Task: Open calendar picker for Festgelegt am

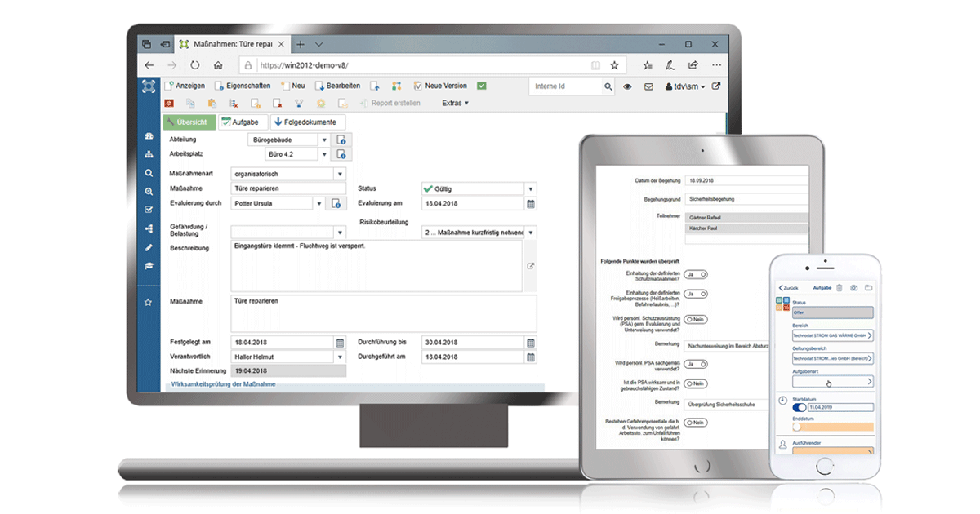Action: (340, 343)
